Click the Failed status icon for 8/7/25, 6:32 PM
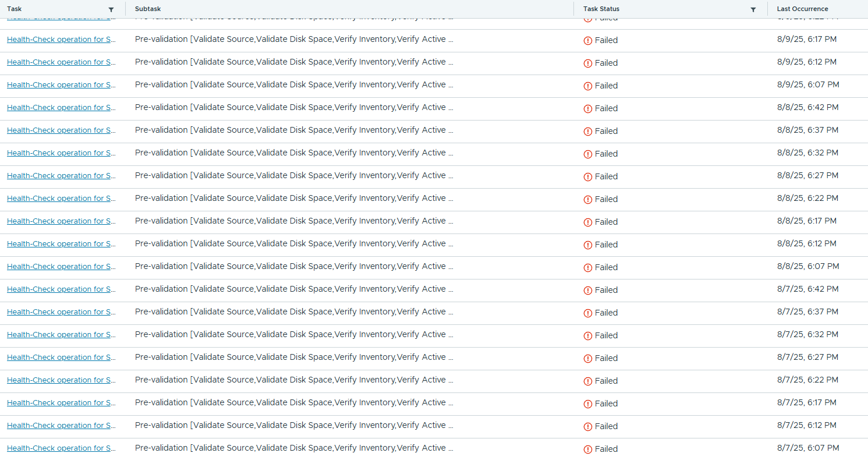The height and width of the screenshot is (460, 868). point(588,336)
